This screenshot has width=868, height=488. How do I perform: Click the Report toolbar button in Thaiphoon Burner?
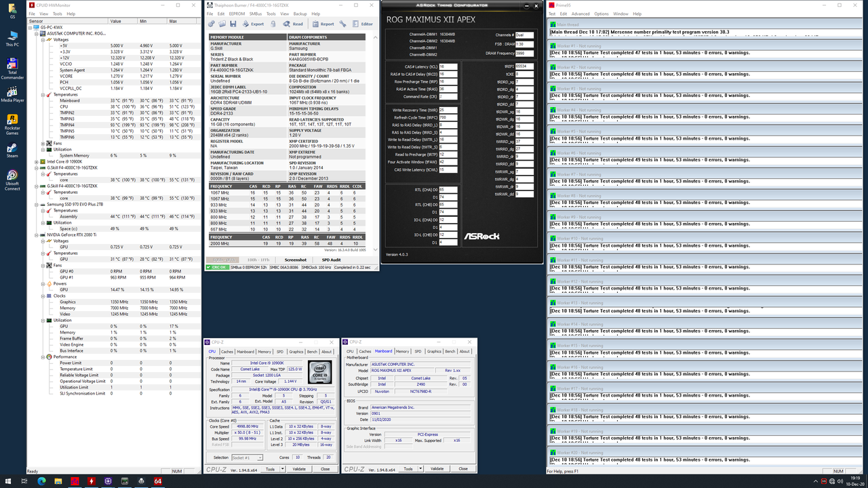(323, 24)
